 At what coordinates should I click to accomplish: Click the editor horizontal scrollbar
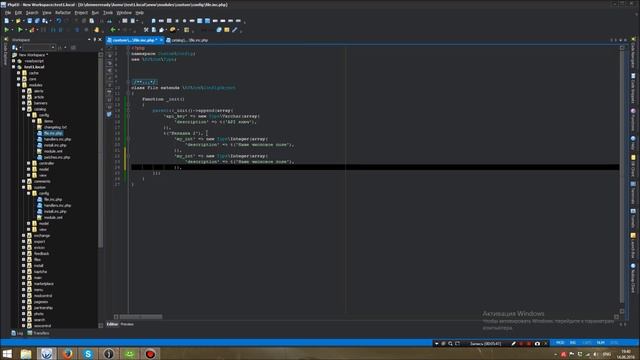tap(141, 316)
